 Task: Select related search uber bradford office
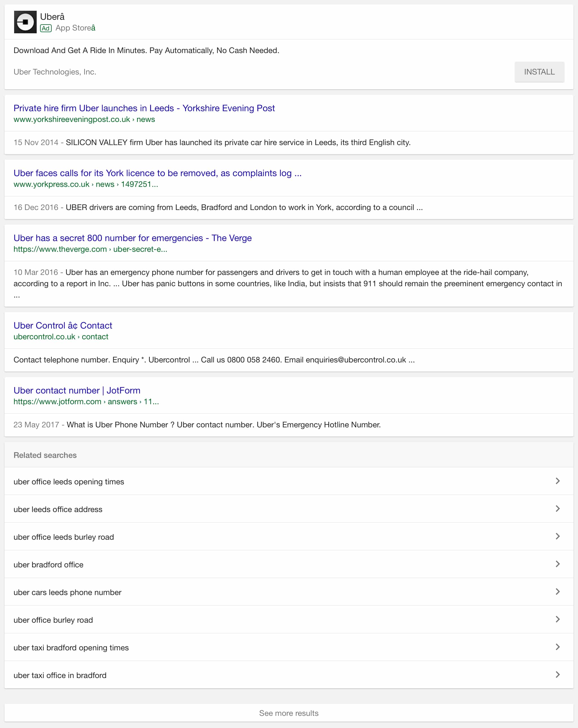coord(48,565)
